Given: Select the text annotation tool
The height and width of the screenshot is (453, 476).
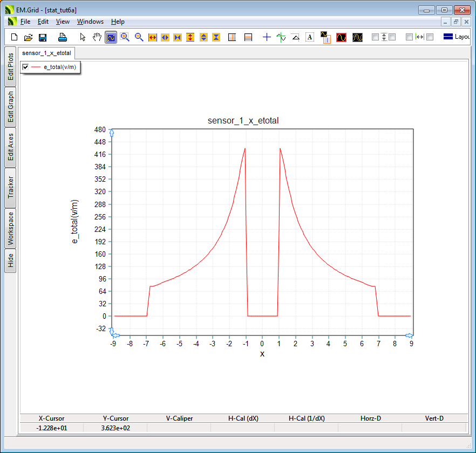Looking at the screenshot, I should pos(310,37).
